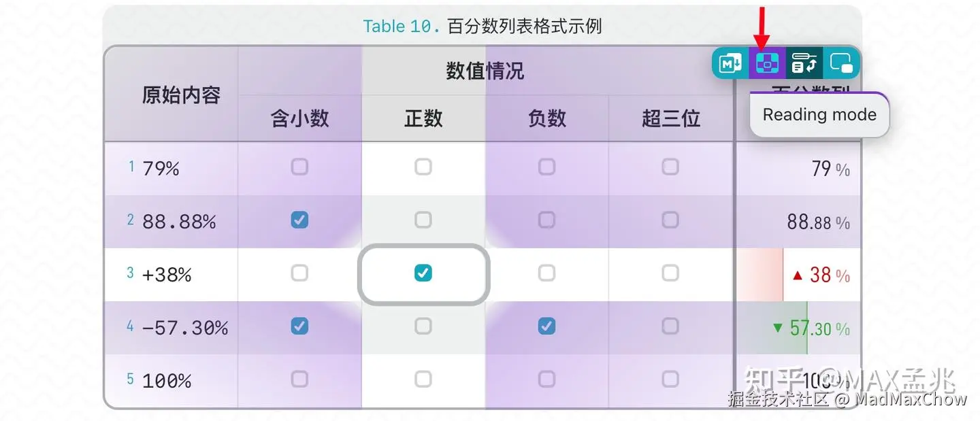Uncheck 负数 checkbox for −57.30% row

tap(546, 326)
